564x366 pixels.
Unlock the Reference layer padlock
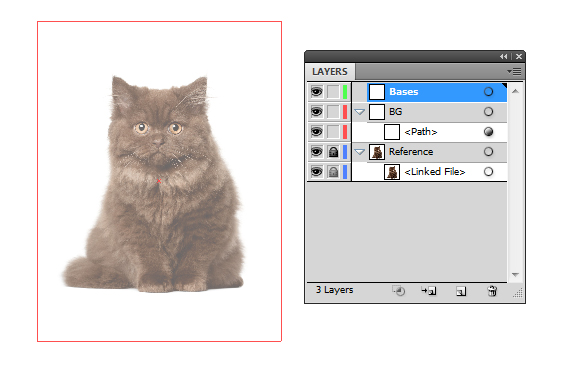[x=333, y=152]
